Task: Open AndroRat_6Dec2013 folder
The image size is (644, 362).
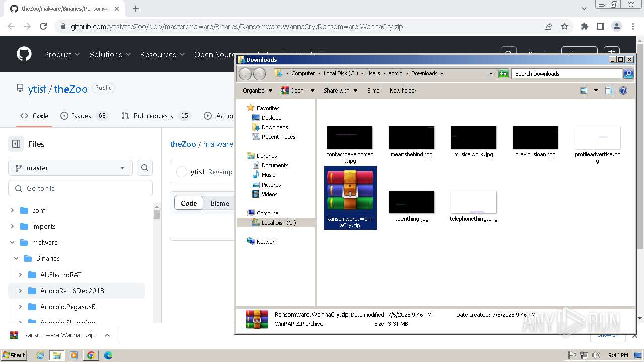Action: 72,291
